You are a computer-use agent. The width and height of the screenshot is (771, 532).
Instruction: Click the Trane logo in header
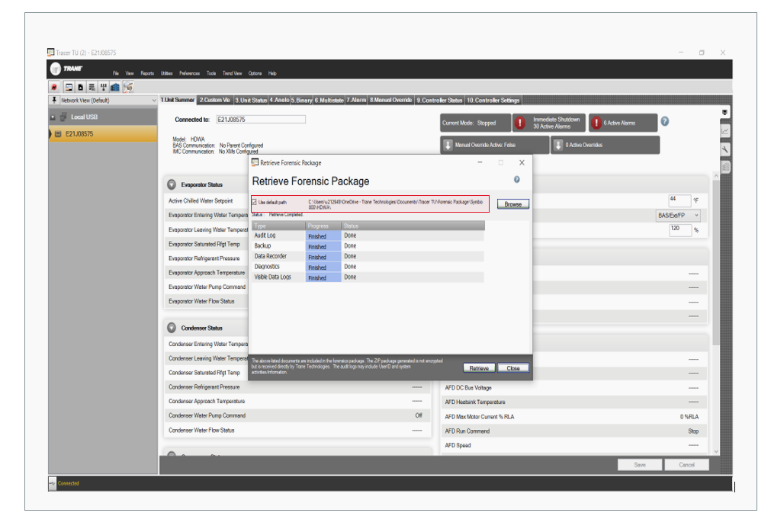click(x=66, y=69)
